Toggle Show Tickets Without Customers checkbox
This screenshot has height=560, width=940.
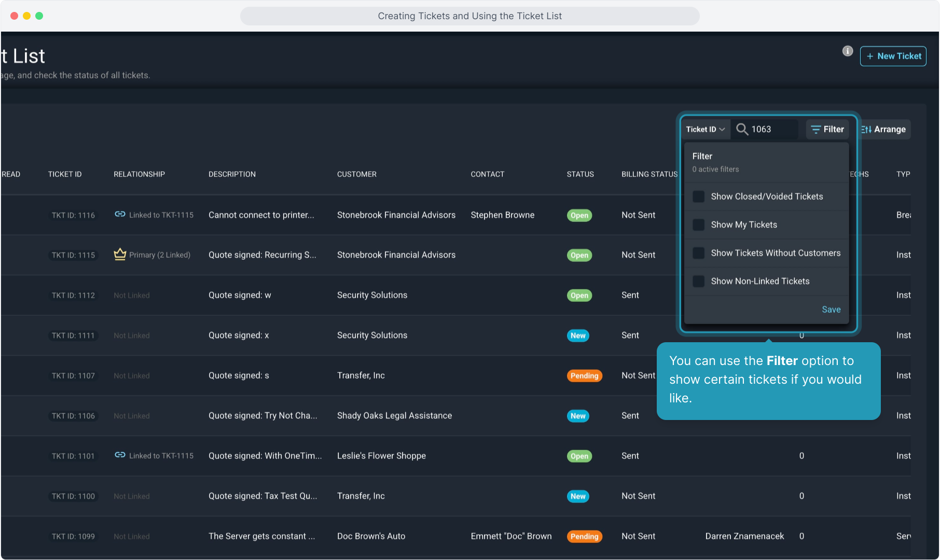tap(699, 253)
